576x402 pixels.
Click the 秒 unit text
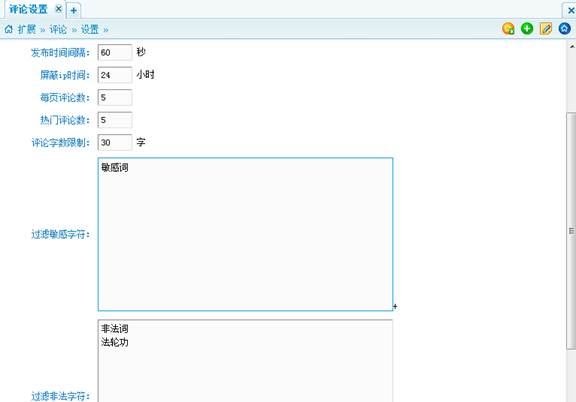[141, 52]
